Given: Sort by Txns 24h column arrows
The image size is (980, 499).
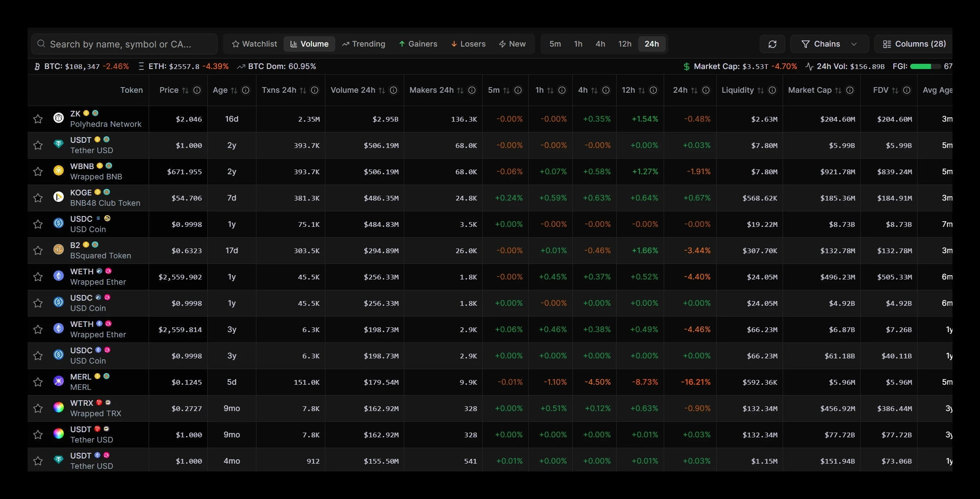Looking at the screenshot, I should [303, 90].
